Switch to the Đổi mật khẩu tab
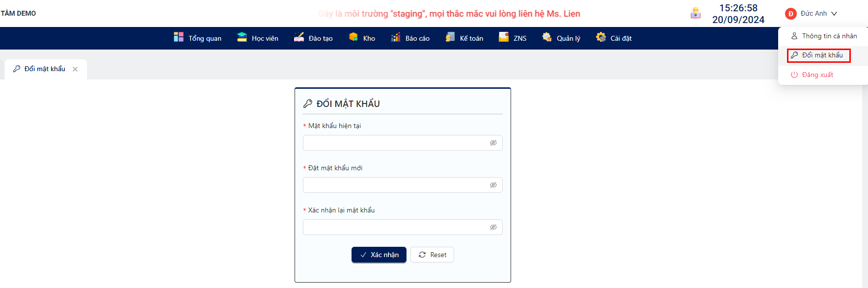The width and height of the screenshot is (868, 288). click(x=45, y=69)
